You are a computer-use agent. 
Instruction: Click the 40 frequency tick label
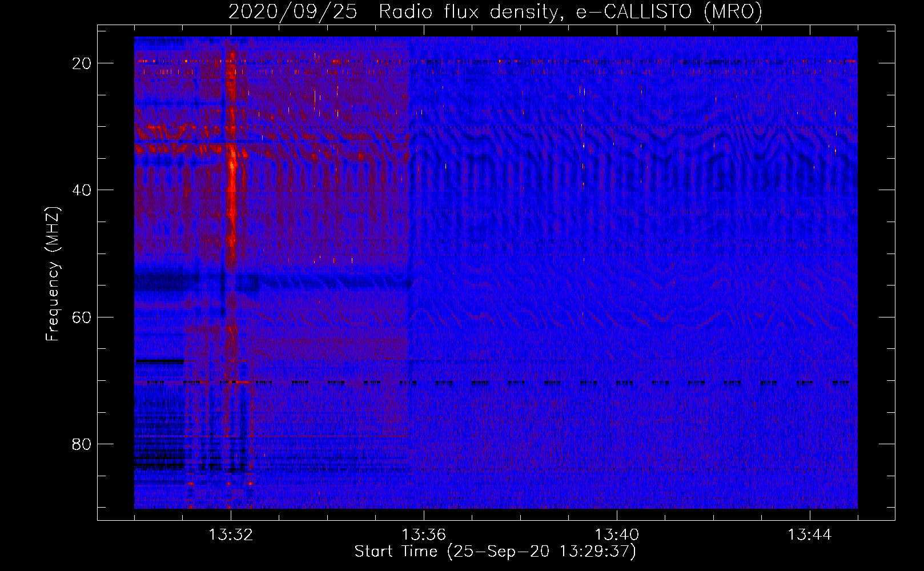82,190
